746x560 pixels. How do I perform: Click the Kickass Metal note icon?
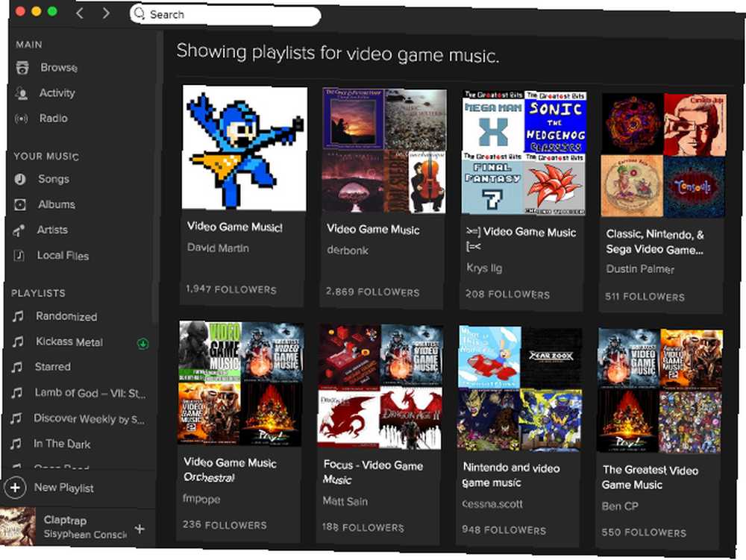pos(18,342)
